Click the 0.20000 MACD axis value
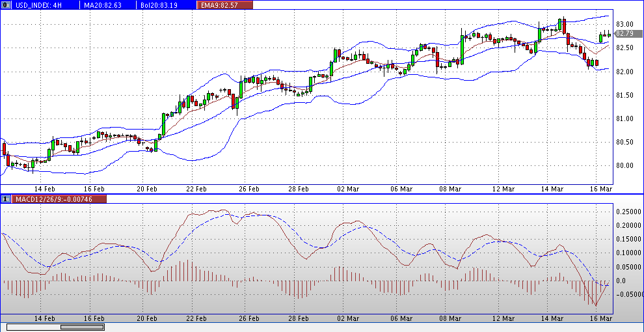The height and width of the screenshot is (332, 644). click(x=628, y=226)
